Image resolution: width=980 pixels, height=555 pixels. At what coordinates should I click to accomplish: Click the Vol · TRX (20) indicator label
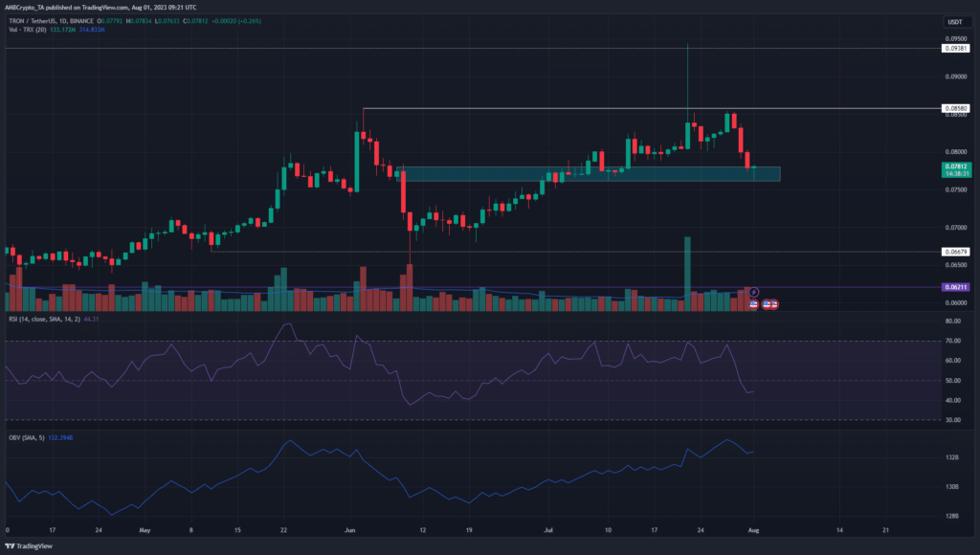click(x=29, y=31)
